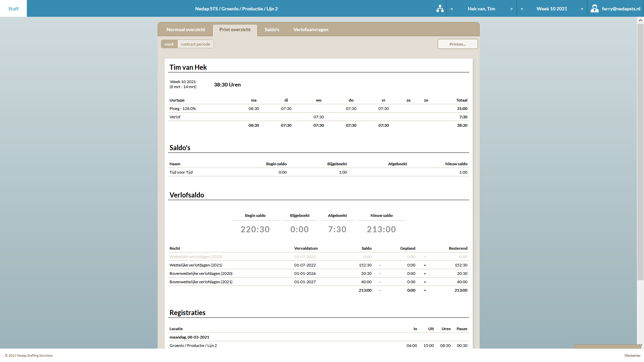Go to the 'Verlofaanvragen' tab
The height and width of the screenshot is (362, 644).
pos(311,29)
